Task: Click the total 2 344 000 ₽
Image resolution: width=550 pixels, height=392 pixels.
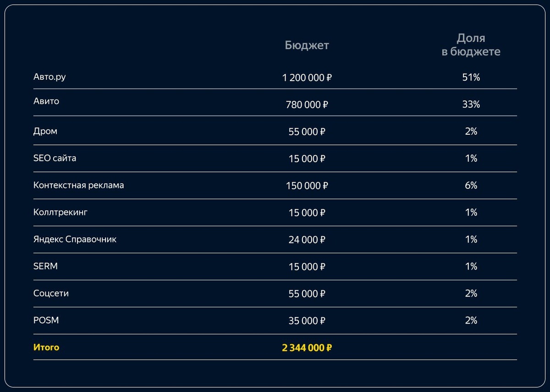Action: pos(307,348)
